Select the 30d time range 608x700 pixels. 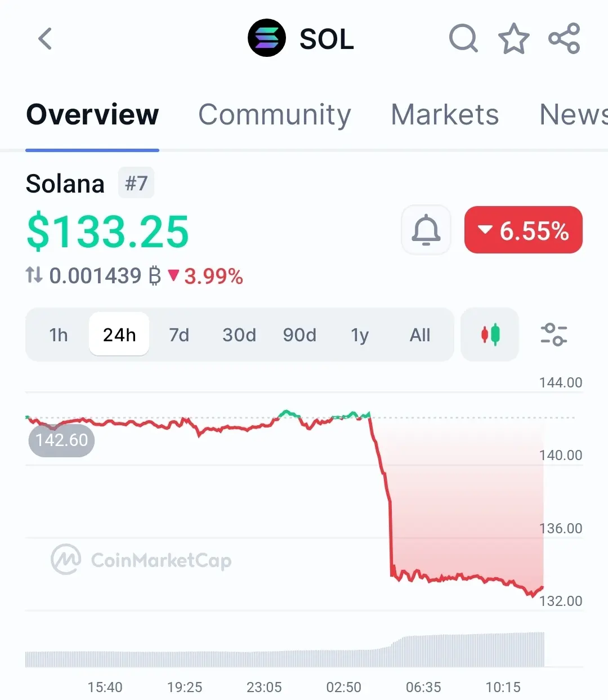(x=239, y=335)
